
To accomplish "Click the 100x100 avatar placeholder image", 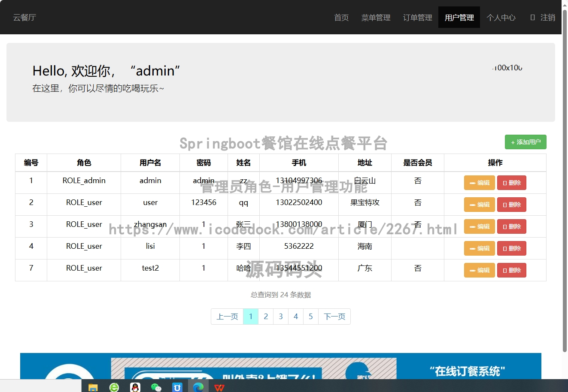I will tap(507, 68).
